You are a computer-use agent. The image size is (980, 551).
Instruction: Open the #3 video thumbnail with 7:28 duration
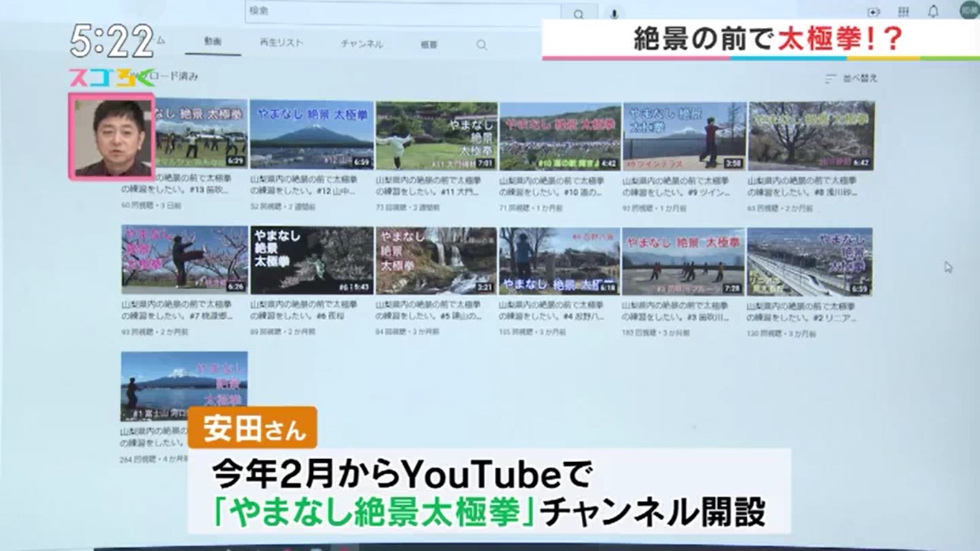click(x=684, y=262)
